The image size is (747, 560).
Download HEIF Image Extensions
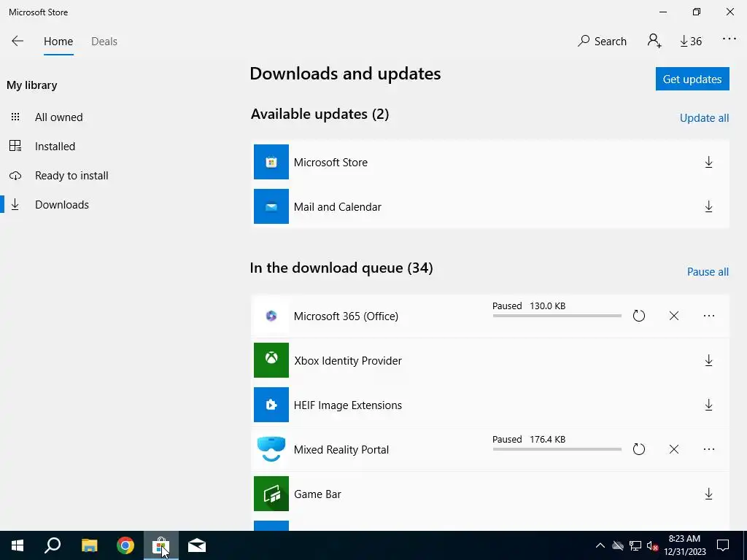click(708, 405)
